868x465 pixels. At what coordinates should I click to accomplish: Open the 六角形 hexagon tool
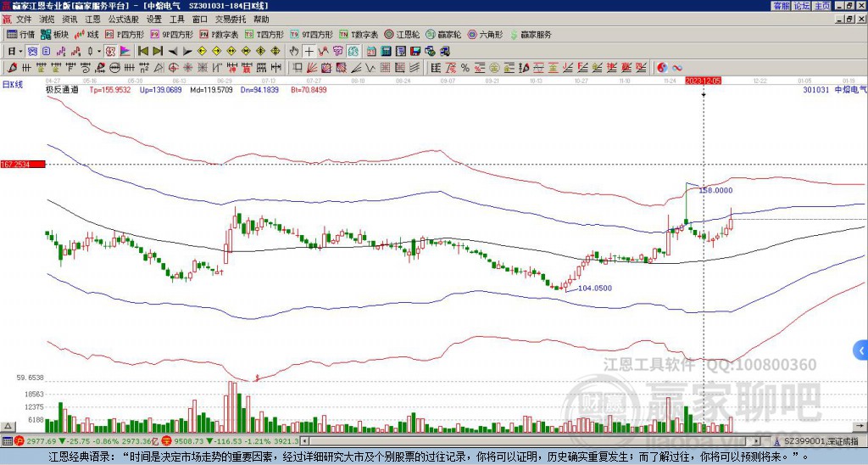[486, 34]
